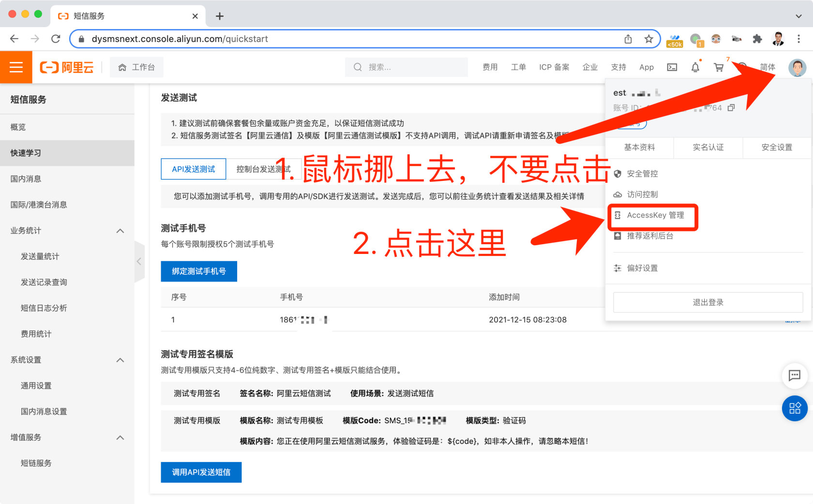The height and width of the screenshot is (504, 813).
Task: Open the shopping cart icon
Action: tap(719, 67)
